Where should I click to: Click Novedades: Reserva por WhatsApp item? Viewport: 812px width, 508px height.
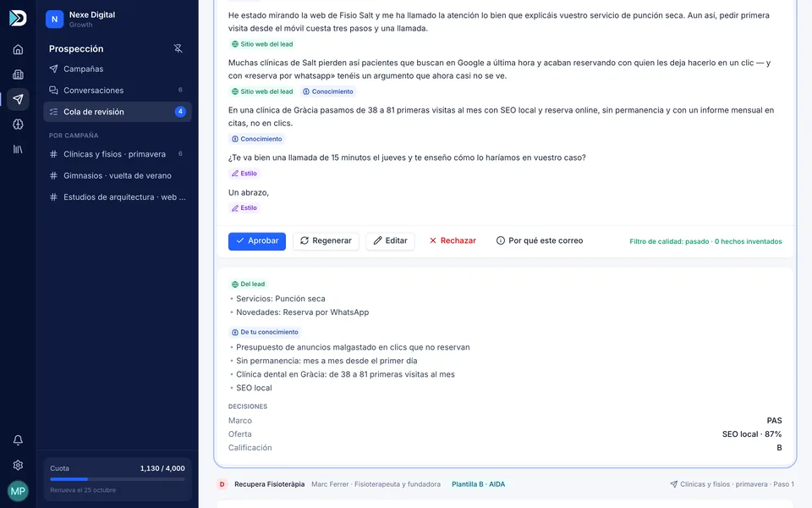pyautogui.click(x=303, y=312)
